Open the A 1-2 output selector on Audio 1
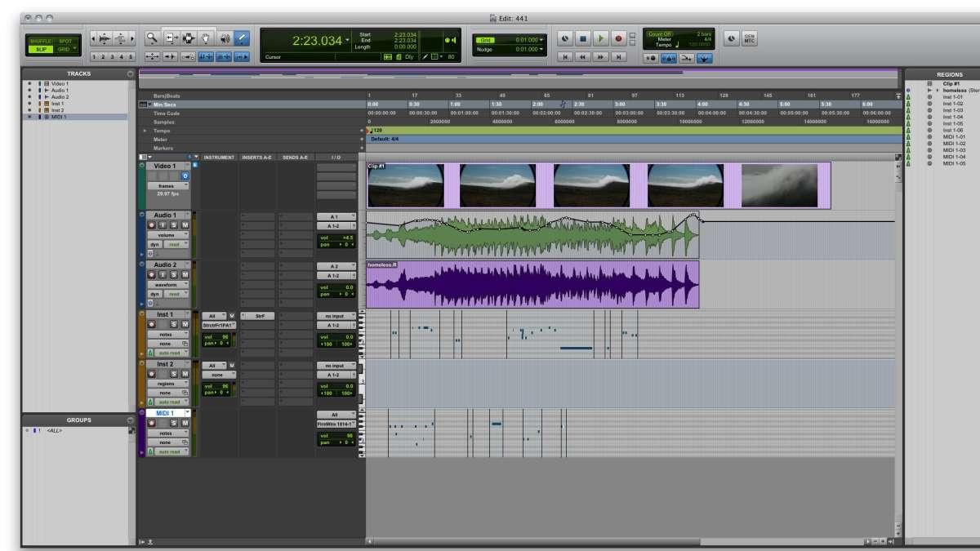Screen dimensions: 980x551 (335, 226)
